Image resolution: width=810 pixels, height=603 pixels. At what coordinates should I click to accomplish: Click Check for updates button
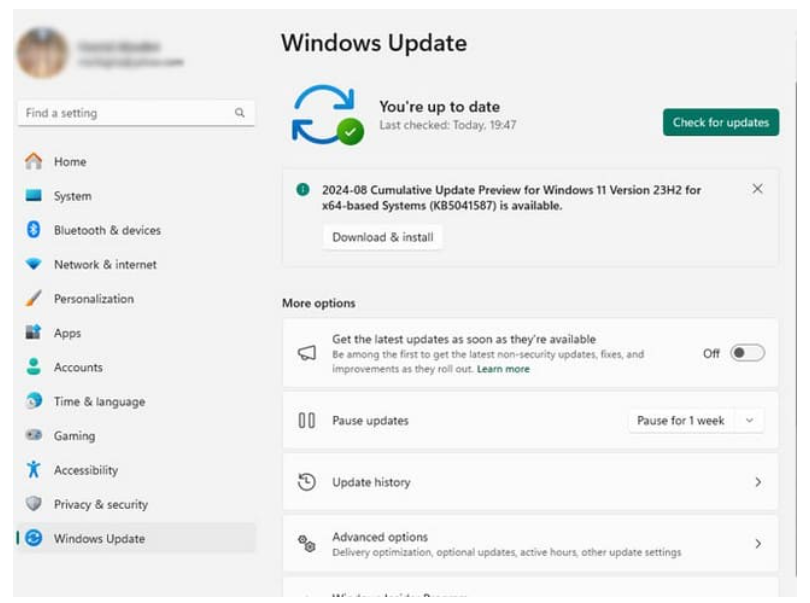coord(721,122)
